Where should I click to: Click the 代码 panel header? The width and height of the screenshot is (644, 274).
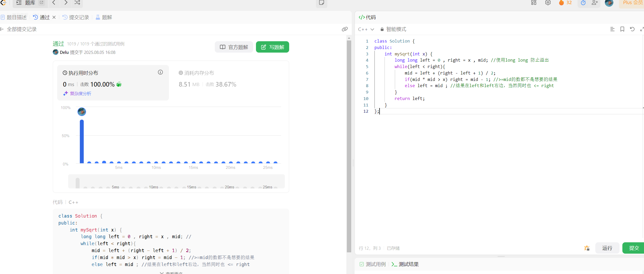point(367,17)
